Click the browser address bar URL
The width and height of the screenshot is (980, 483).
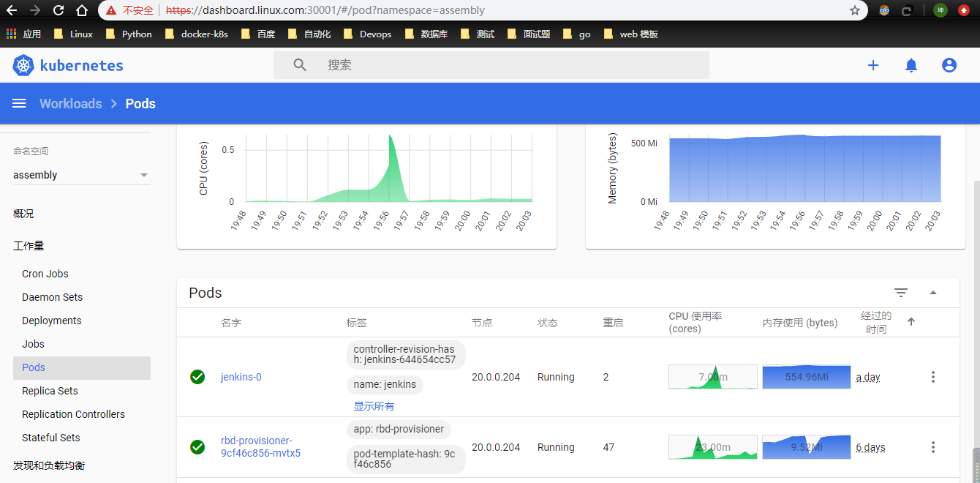click(x=325, y=10)
